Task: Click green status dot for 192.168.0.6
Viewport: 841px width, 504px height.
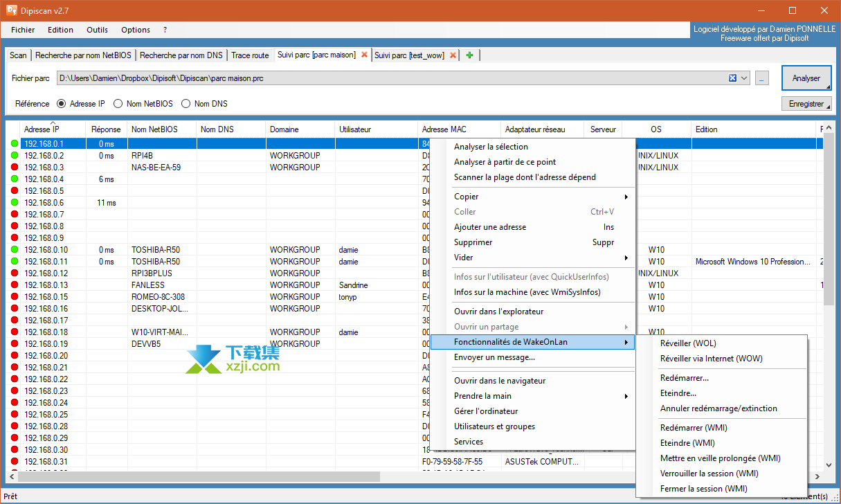Action: tap(15, 203)
